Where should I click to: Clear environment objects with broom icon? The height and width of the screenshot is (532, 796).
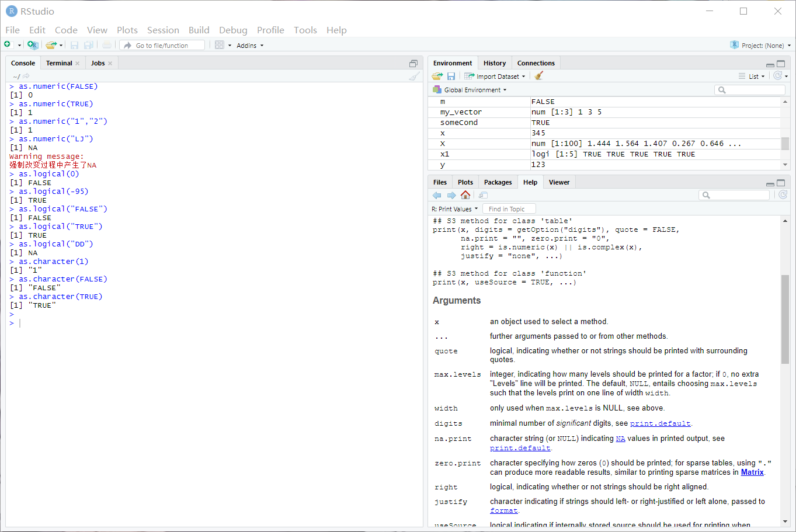[x=539, y=75]
